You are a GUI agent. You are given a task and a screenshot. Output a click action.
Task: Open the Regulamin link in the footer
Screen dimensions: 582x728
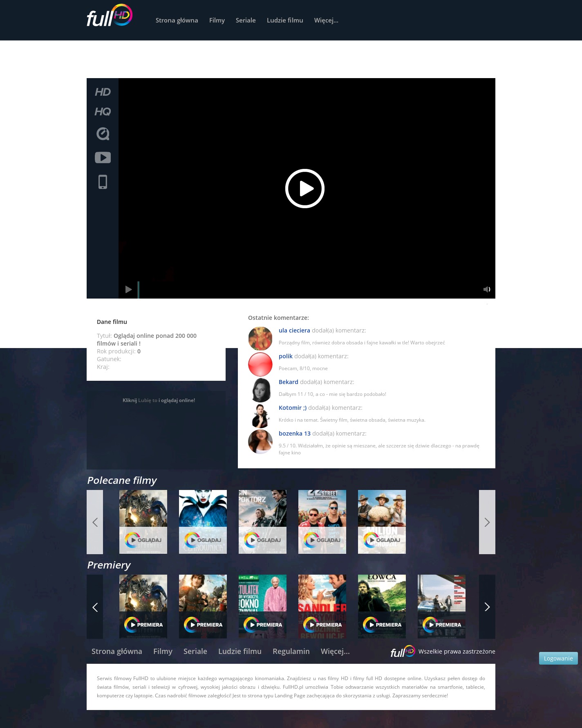click(x=291, y=652)
